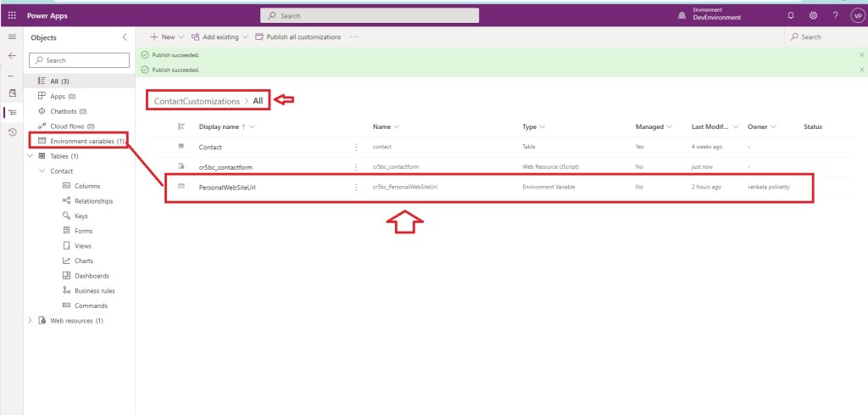Image resolution: width=868 pixels, height=415 pixels.
Task: Open the New dropdown menu
Action: pos(166,37)
